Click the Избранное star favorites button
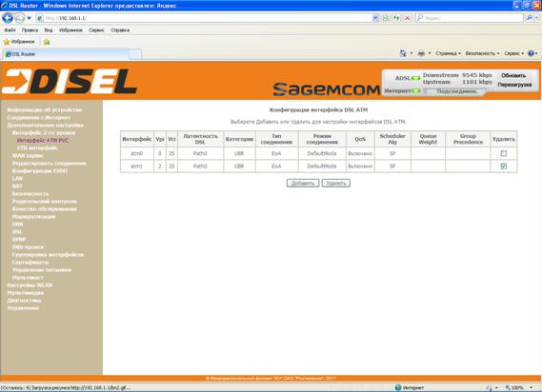The width and height of the screenshot is (542, 392). tap(19, 42)
